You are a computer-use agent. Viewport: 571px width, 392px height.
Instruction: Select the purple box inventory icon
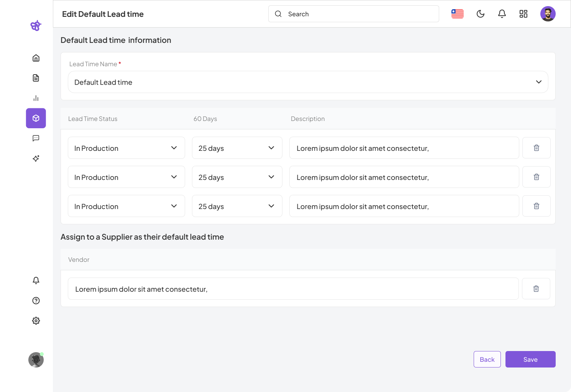click(x=36, y=118)
